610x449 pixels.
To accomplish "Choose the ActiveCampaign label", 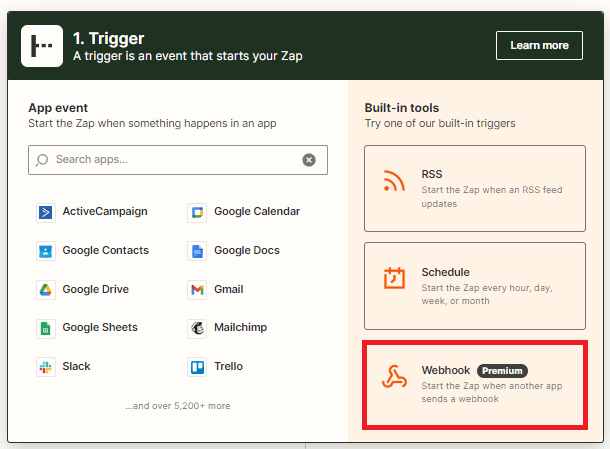I will click(105, 211).
